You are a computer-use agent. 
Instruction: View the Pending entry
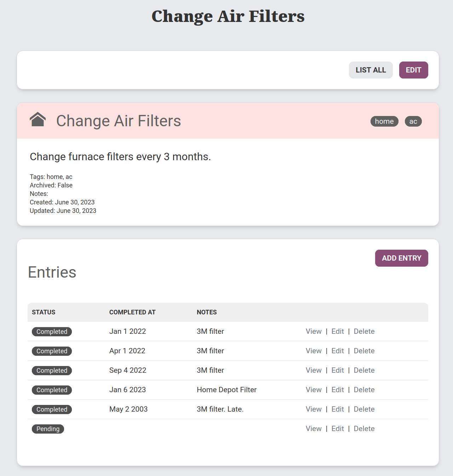tap(314, 429)
